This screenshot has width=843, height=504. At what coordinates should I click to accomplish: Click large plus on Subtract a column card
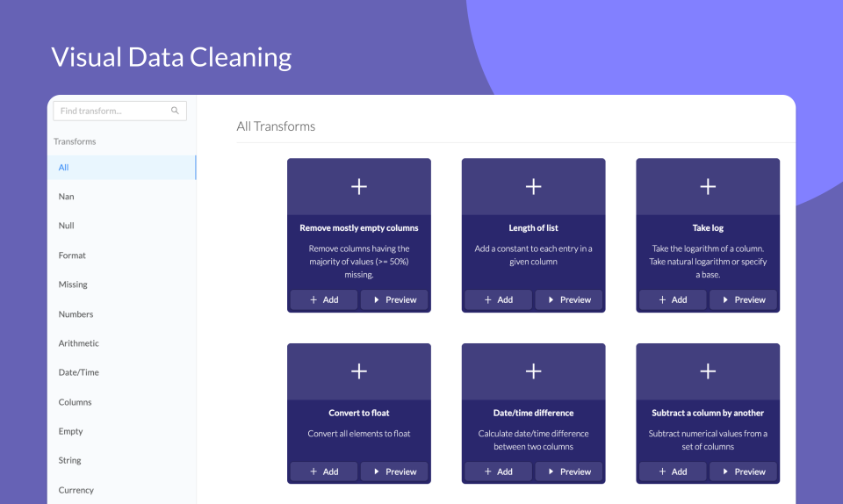click(708, 371)
